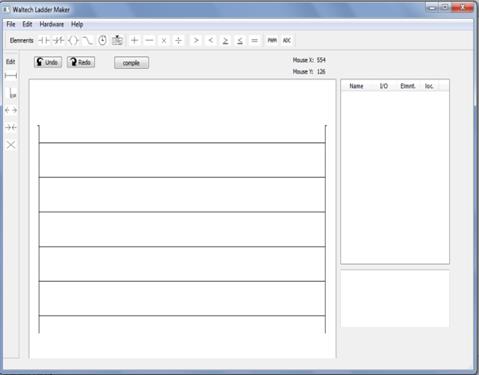Maximize the Waltech Ladder Maker window
This screenshot has width=479, height=375.
[445, 7]
